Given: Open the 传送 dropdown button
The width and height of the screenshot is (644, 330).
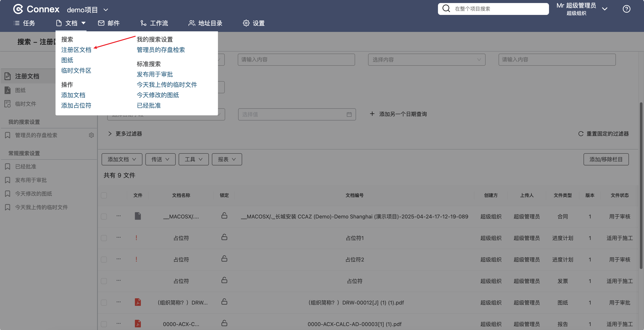Looking at the screenshot, I should (x=160, y=159).
